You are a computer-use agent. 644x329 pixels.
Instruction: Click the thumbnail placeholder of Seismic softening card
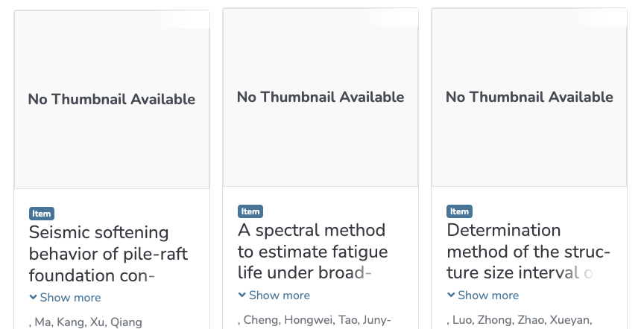(x=112, y=100)
